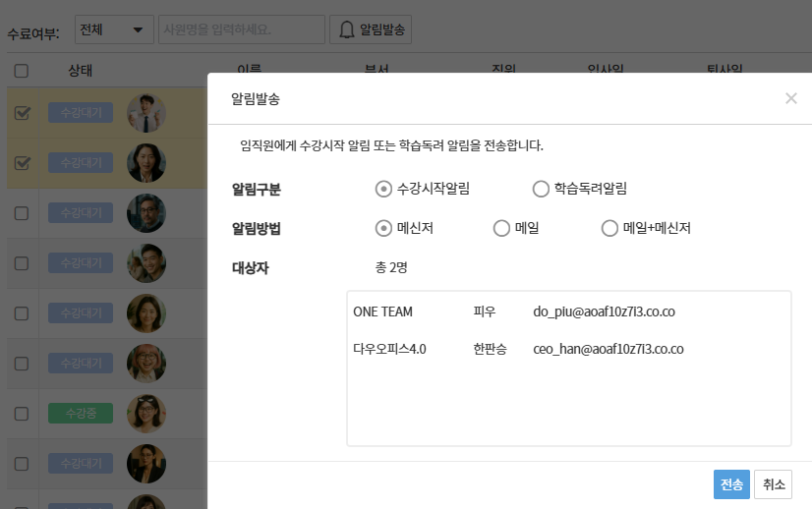Toggle the select-all checkbox in table header
Image resolution: width=812 pixels, height=509 pixels.
pyautogui.click(x=22, y=71)
